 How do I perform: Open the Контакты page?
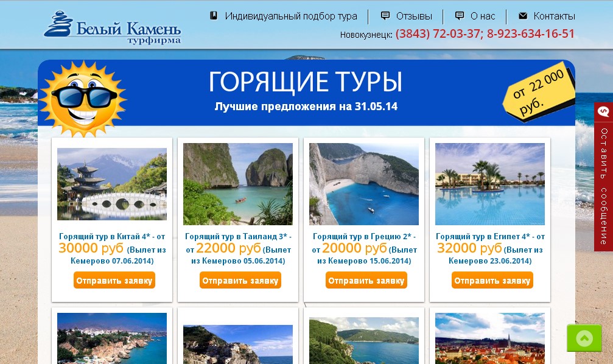click(554, 16)
